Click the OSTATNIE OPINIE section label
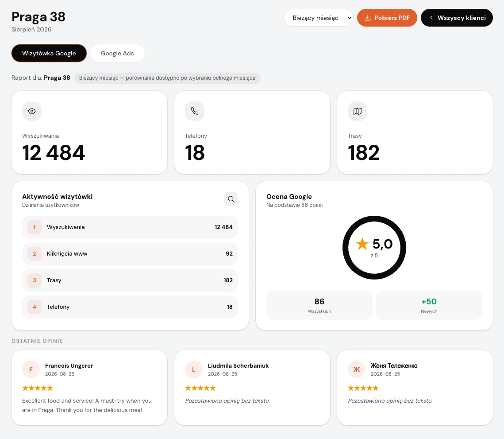The height and width of the screenshot is (439, 504). [x=37, y=341]
